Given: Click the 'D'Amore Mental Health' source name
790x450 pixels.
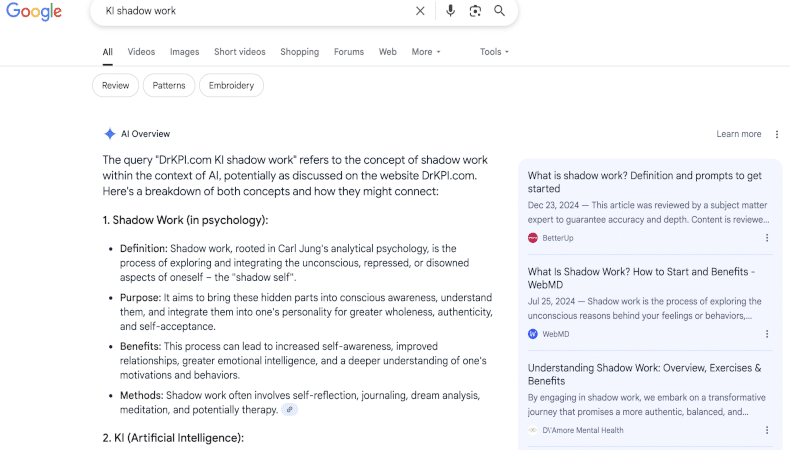Looking at the screenshot, I should 583,430.
